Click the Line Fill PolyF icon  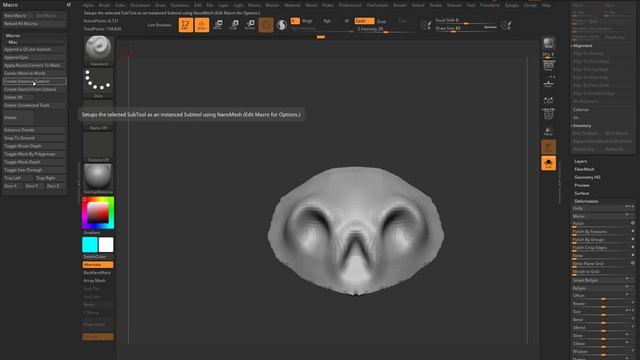coord(549,114)
